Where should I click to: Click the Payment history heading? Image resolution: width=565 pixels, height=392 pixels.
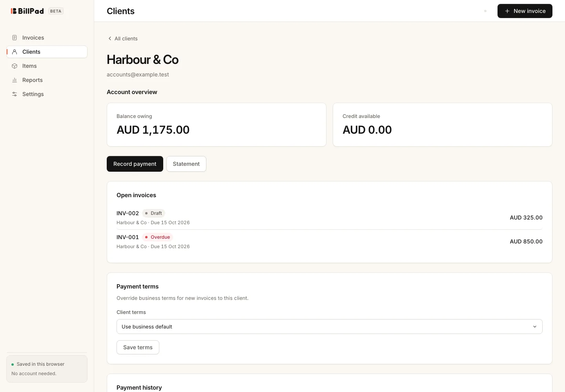click(x=139, y=388)
